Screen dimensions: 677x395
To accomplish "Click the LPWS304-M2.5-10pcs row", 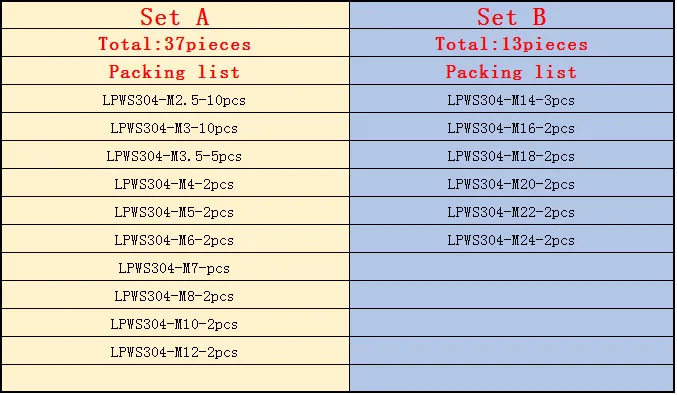I will pyautogui.click(x=175, y=99).
